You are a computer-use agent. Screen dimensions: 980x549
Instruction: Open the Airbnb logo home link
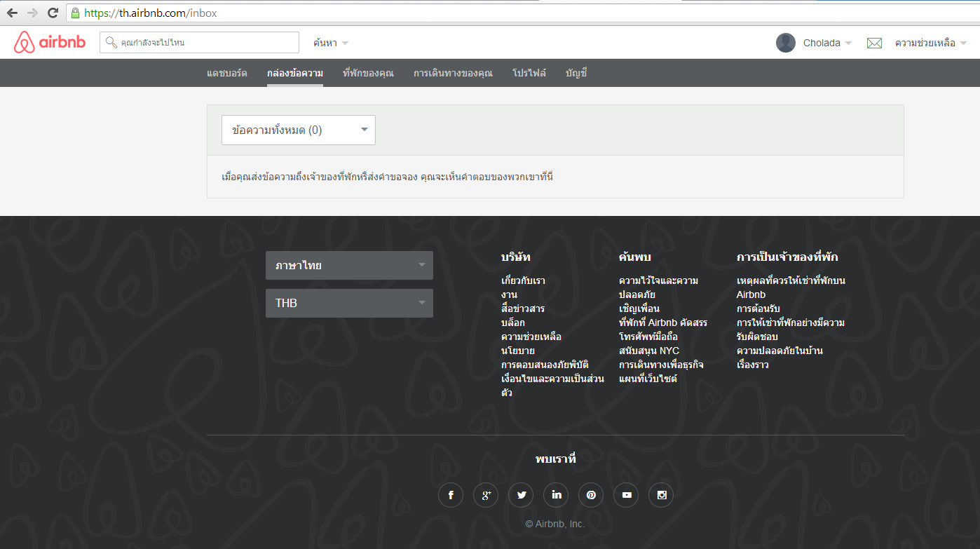point(50,43)
